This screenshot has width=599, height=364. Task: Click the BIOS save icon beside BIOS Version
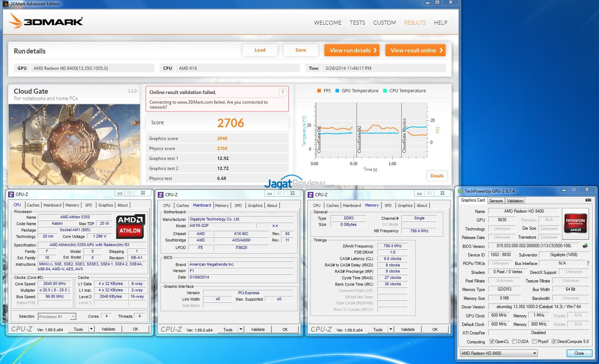pos(585,246)
